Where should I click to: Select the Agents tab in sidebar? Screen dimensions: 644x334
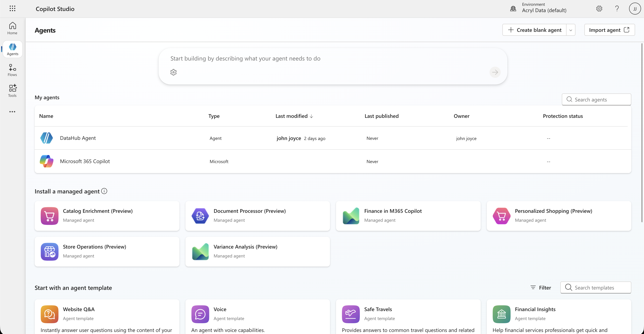[12, 49]
